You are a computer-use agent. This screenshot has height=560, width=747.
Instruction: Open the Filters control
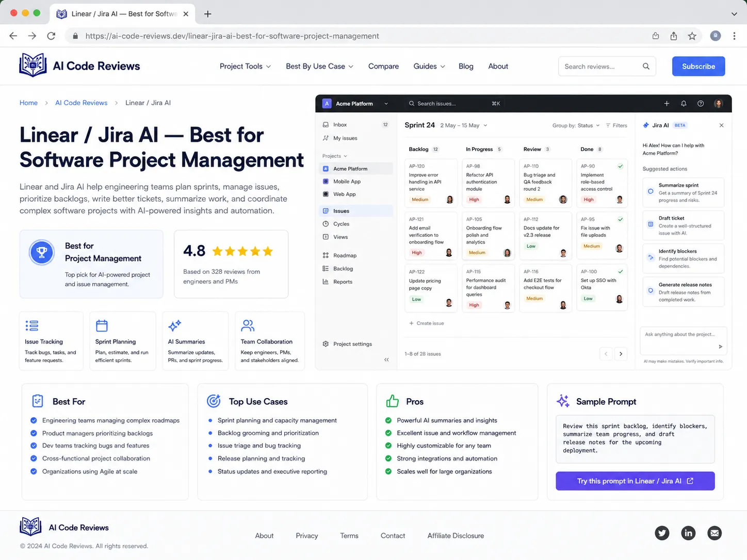(616, 125)
